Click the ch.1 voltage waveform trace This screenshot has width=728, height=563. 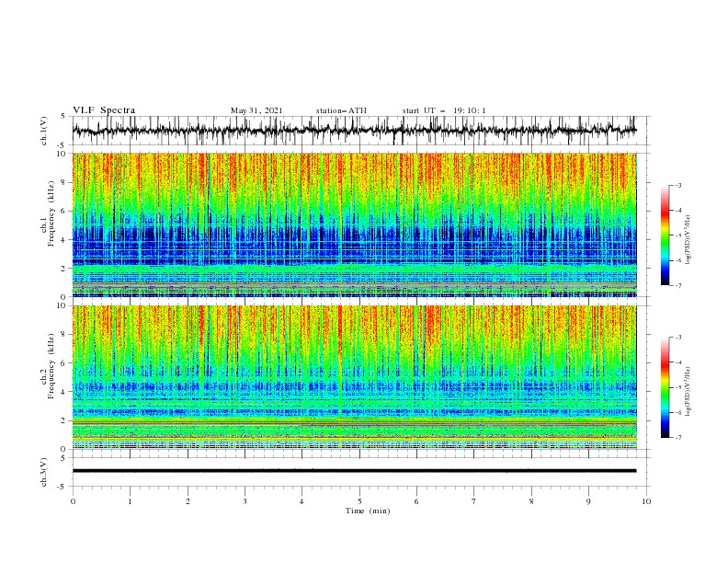(354, 131)
